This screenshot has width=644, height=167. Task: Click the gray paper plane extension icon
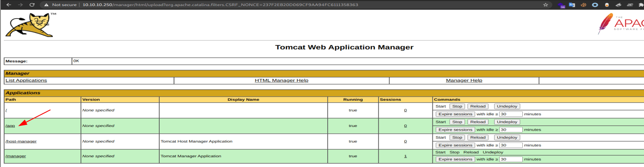(618, 5)
